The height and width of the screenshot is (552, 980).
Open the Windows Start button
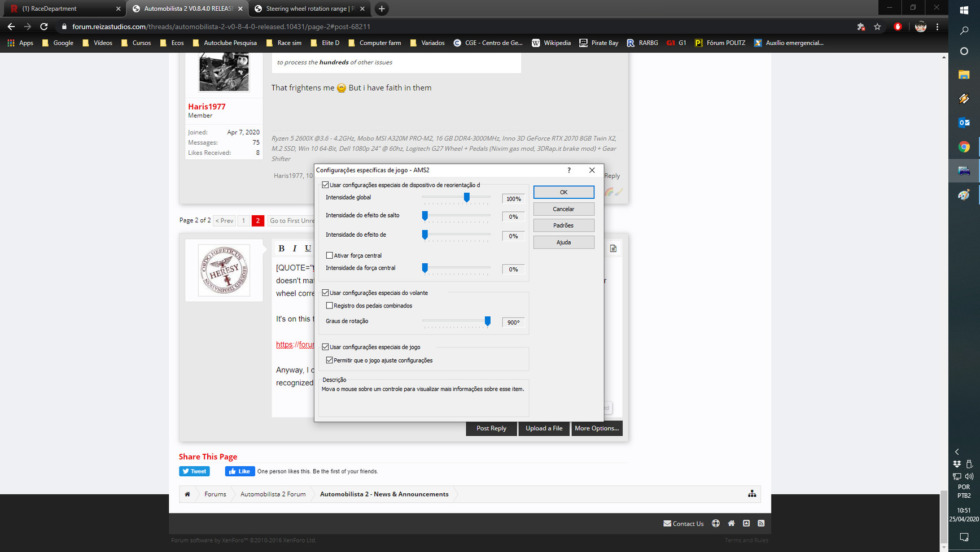tap(964, 10)
